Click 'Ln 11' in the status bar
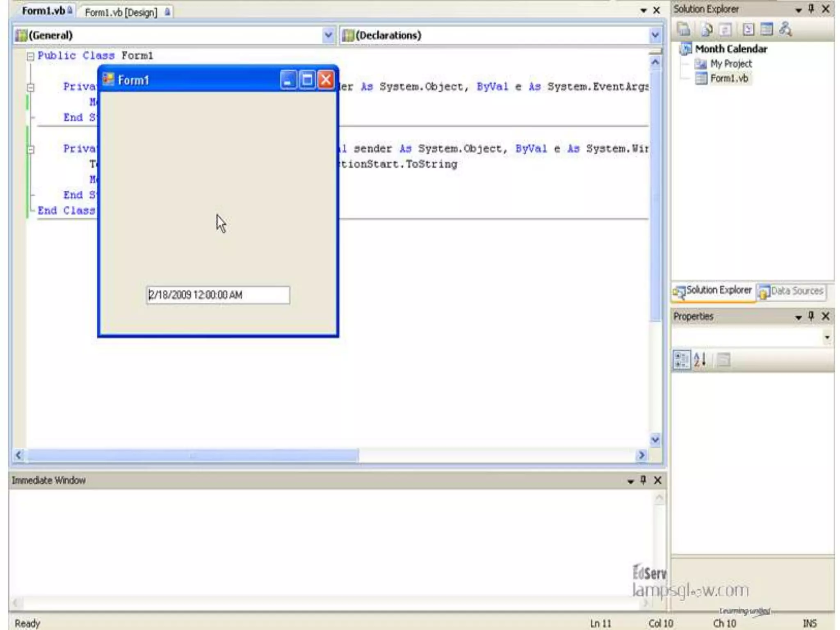Screen dimensions: 840x630 click(x=600, y=623)
